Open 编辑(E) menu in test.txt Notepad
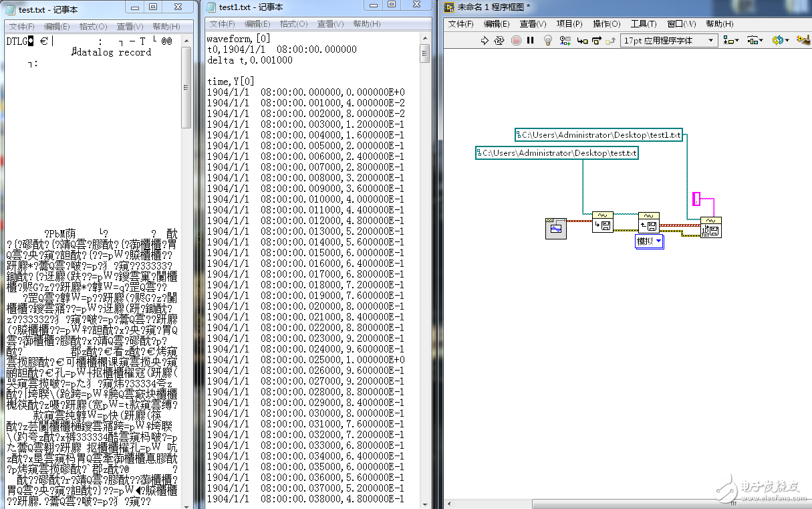 pyautogui.click(x=57, y=27)
